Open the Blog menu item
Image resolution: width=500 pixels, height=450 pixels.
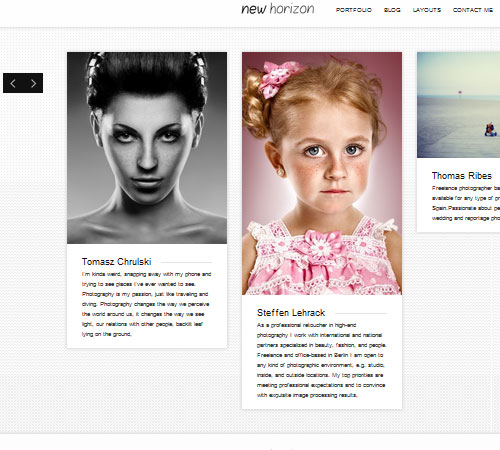point(392,10)
